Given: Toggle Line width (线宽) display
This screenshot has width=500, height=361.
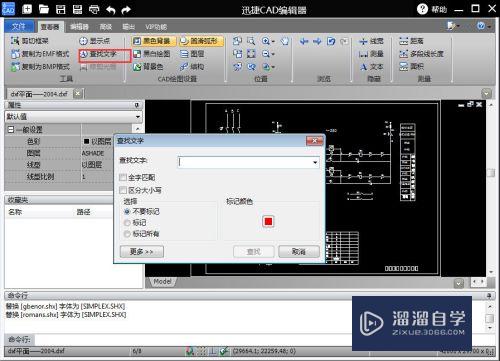Looking at the screenshot, I should (x=371, y=41).
